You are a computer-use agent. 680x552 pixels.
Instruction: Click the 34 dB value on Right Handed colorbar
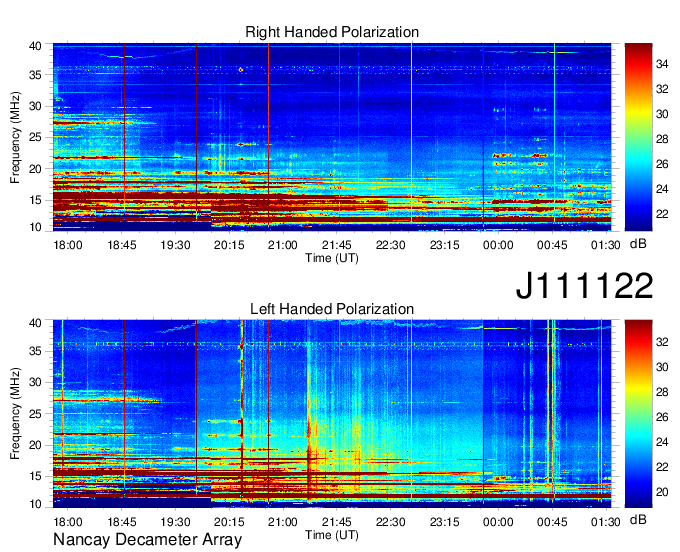(662, 64)
